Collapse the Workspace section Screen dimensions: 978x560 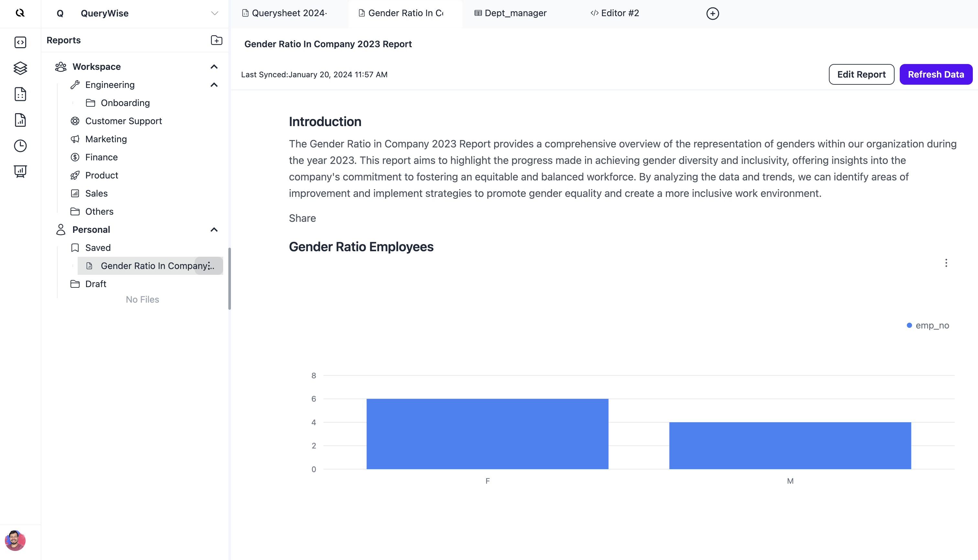pos(214,67)
